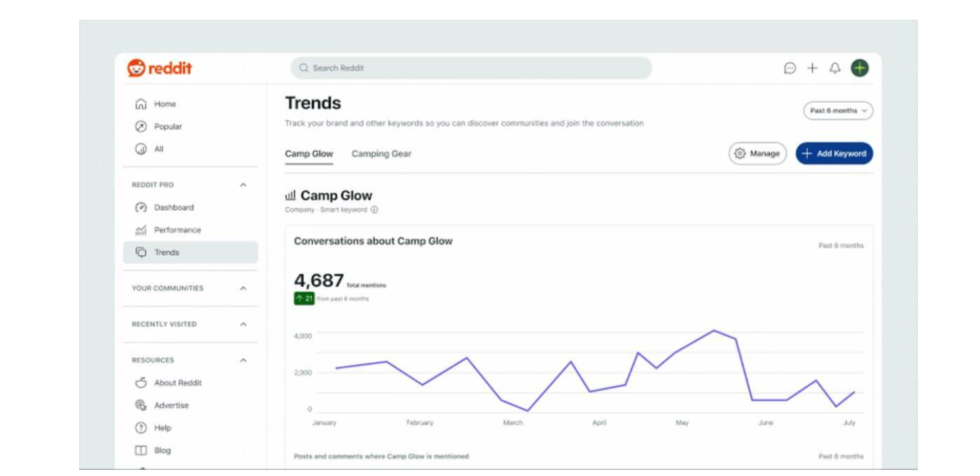Click the plus create-post icon
980x476 pixels.
(x=812, y=68)
